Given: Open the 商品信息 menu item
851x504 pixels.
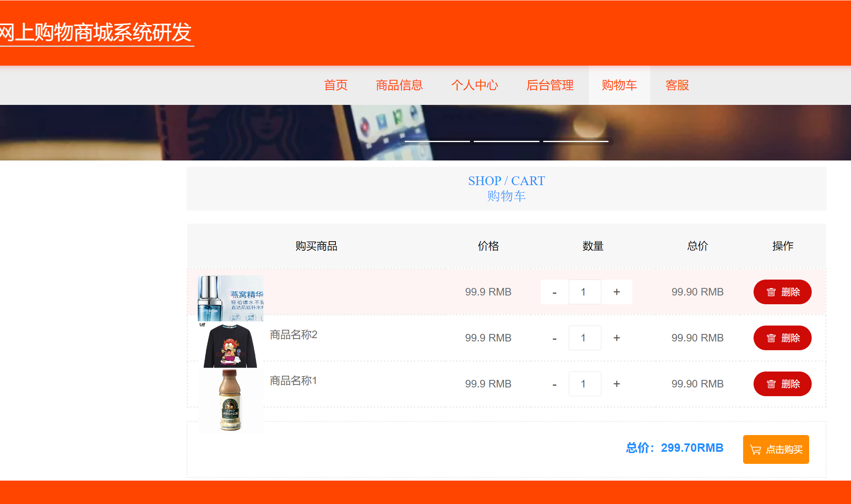Looking at the screenshot, I should click(399, 85).
